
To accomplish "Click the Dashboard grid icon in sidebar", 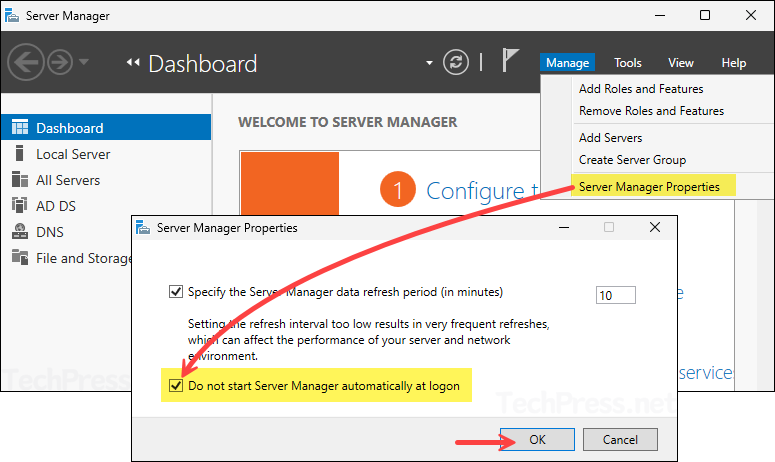I will pos(20,127).
